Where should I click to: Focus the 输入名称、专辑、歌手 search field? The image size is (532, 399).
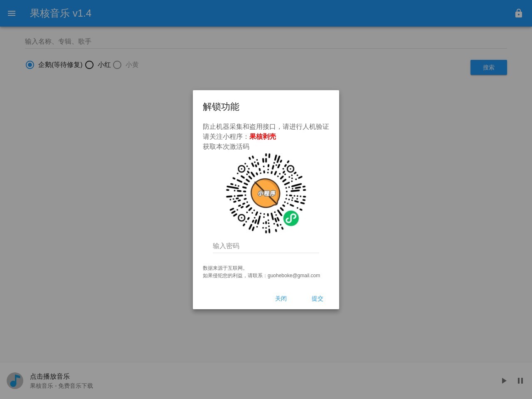[266, 42]
